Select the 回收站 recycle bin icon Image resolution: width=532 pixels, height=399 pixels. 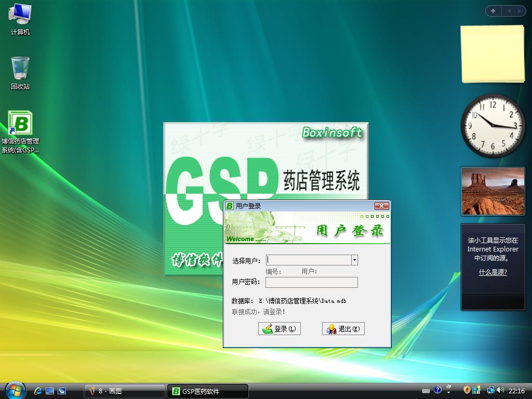tap(20, 69)
